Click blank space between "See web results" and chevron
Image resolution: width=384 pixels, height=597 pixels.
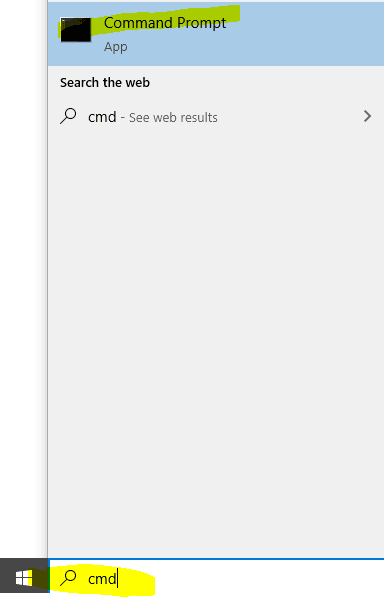[x=289, y=117]
